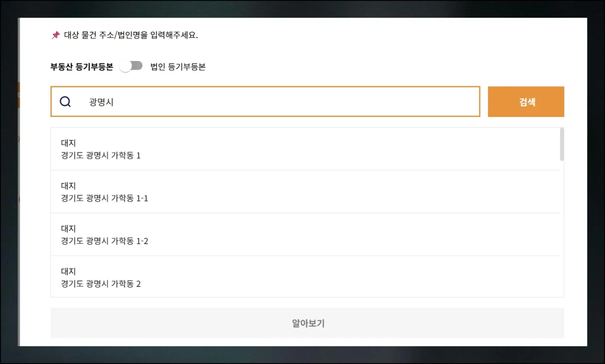Image resolution: width=605 pixels, height=364 pixels.
Task: Click the query text 광명시 in search bar
Action: tap(100, 101)
